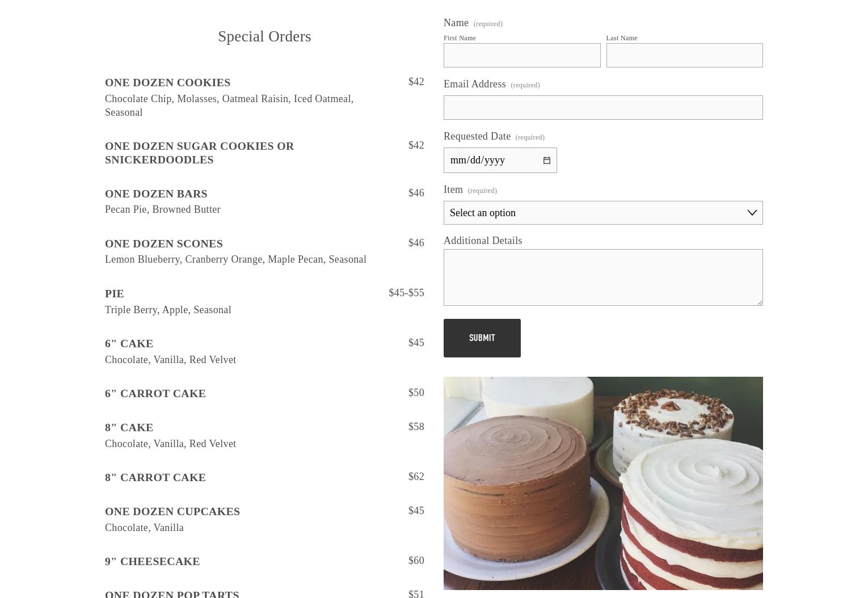
Task: Select the One Dozen Cookies title
Action: (x=167, y=82)
